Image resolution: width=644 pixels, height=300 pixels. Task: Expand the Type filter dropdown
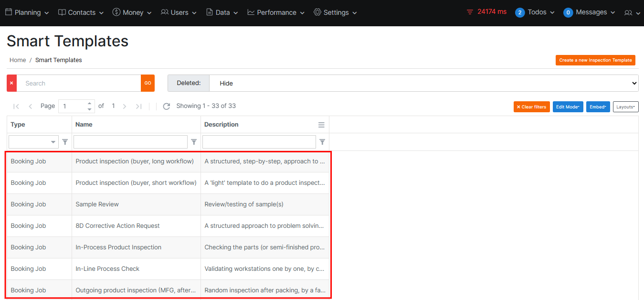tap(53, 142)
